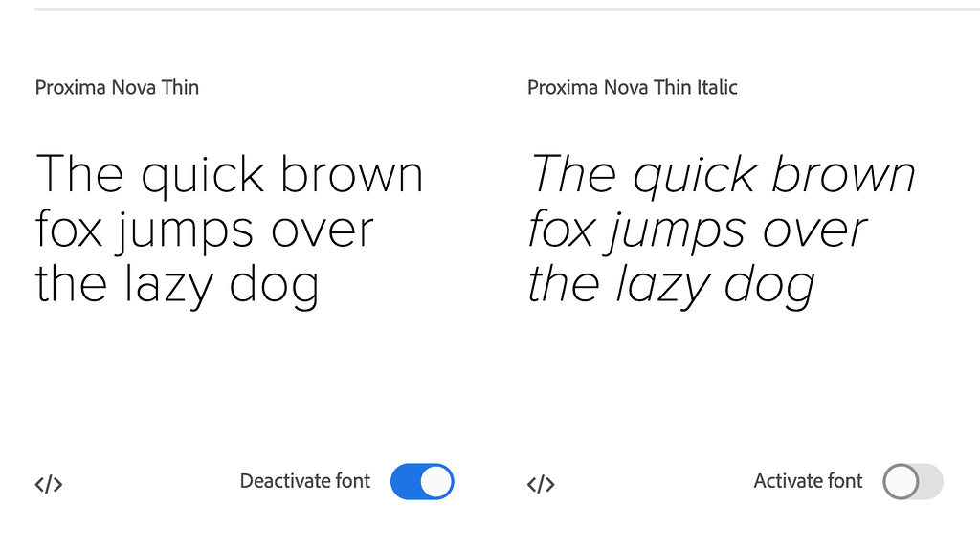Click "fox jumps over" line in upright sample

[204, 231]
